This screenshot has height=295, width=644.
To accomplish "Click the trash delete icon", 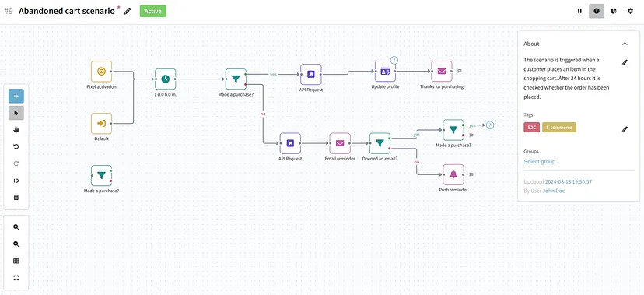I will [x=16, y=197].
